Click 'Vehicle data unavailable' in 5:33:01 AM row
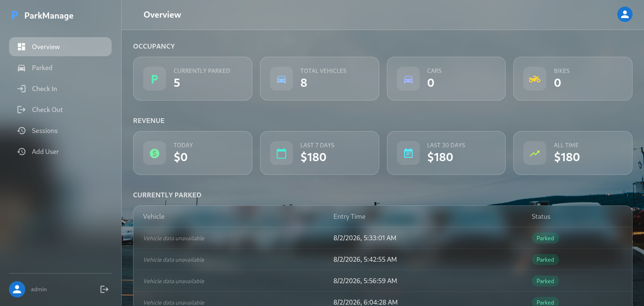644x306 pixels. [174, 238]
